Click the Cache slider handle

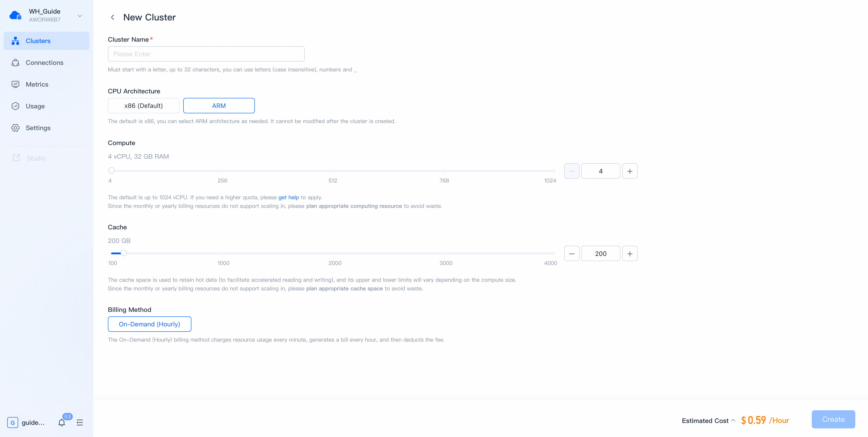coord(124,253)
